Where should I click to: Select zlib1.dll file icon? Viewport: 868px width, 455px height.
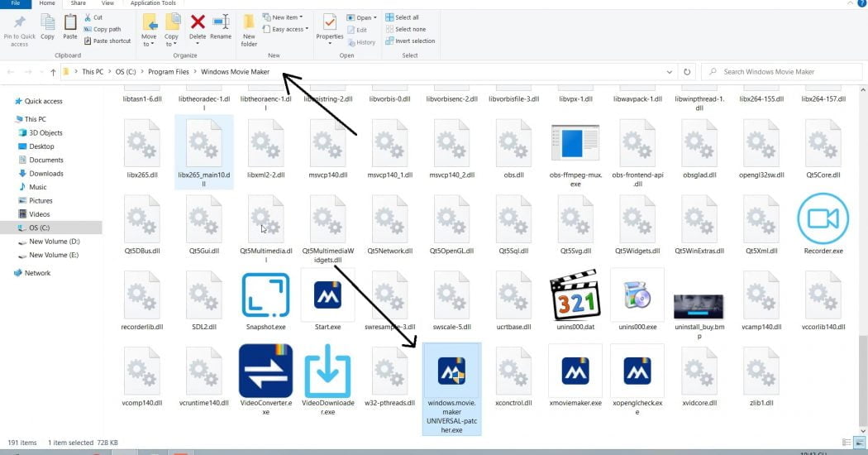click(761, 371)
